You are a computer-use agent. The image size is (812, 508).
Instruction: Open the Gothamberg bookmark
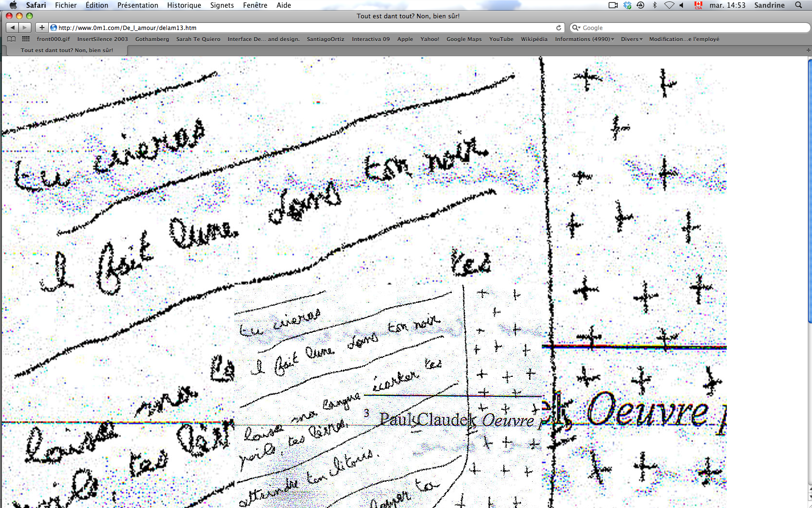pos(152,39)
